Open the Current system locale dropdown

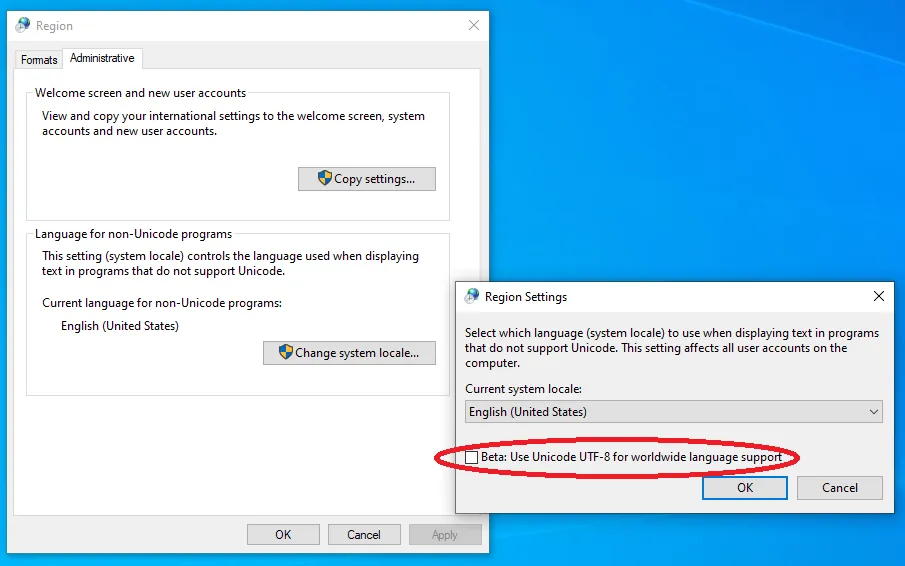(x=674, y=412)
